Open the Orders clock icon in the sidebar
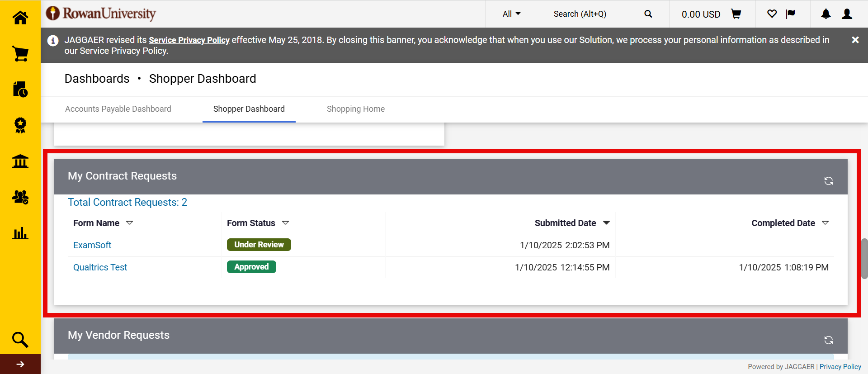The height and width of the screenshot is (374, 868). (20, 89)
